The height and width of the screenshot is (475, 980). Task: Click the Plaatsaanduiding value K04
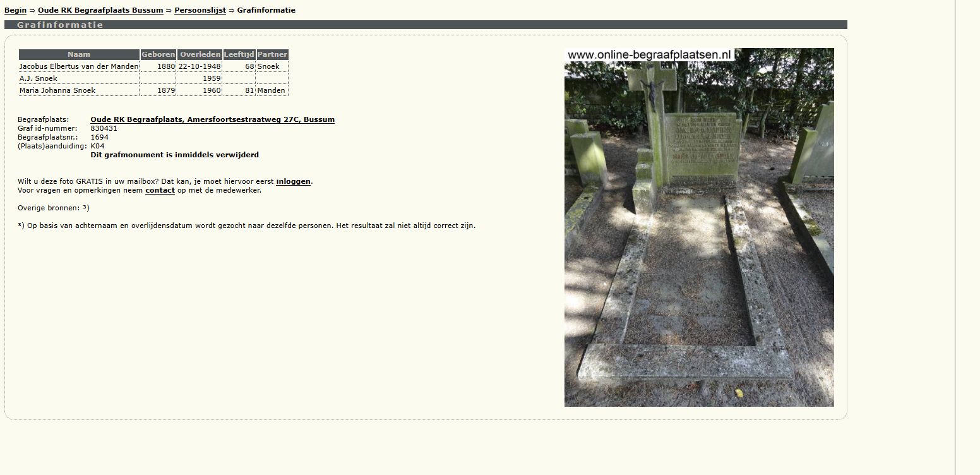coord(98,146)
